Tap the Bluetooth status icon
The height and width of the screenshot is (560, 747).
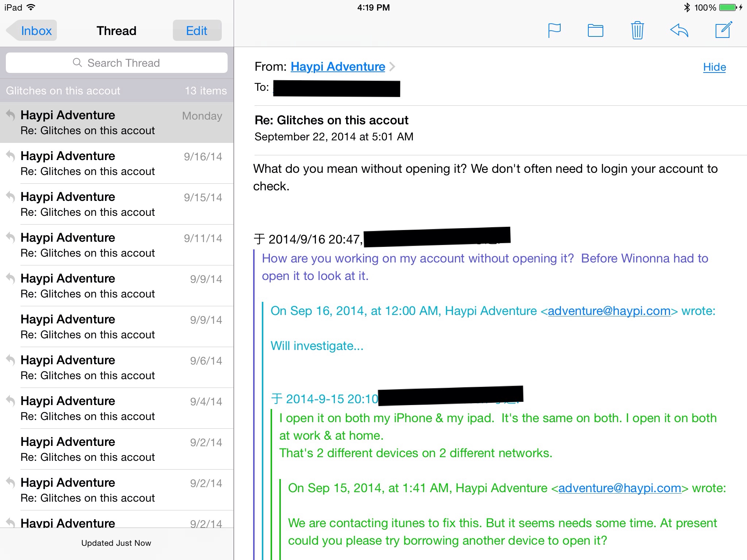pos(687,7)
